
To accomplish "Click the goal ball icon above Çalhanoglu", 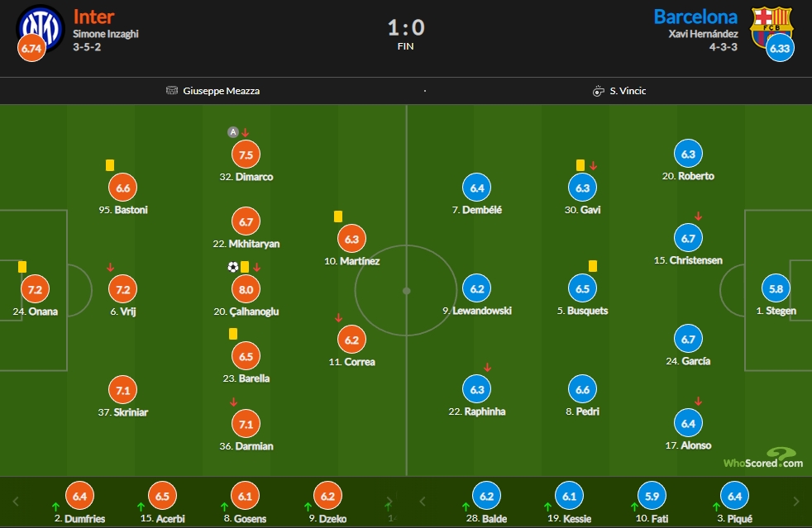I will (233, 267).
